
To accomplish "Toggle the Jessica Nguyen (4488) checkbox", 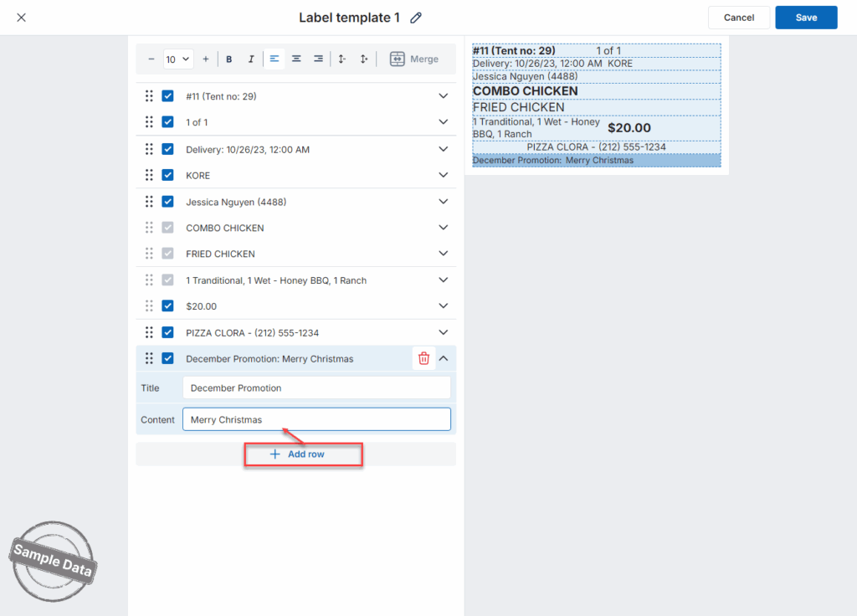I will point(167,202).
